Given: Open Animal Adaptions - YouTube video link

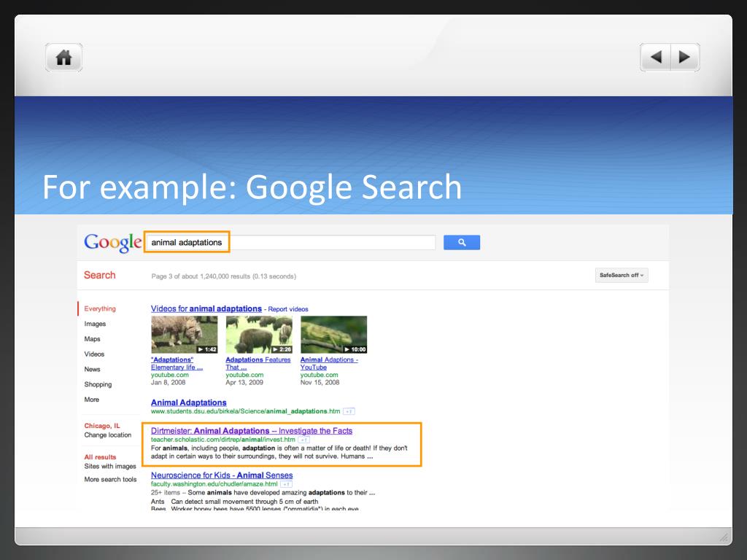Looking at the screenshot, I should (x=329, y=364).
